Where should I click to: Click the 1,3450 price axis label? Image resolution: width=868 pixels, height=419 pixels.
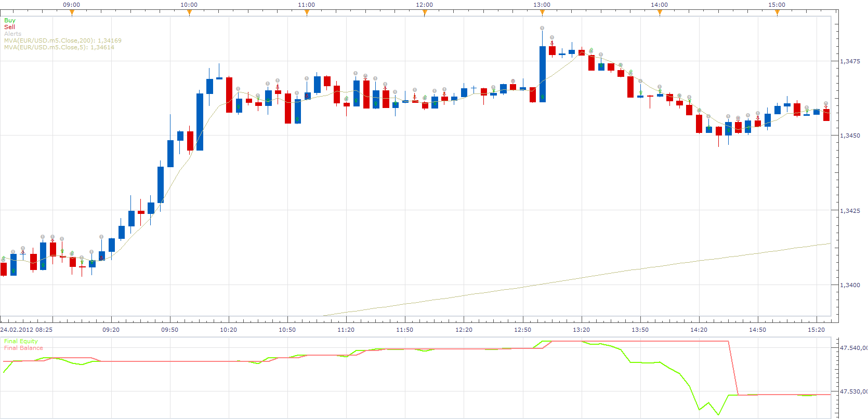[x=850, y=136]
